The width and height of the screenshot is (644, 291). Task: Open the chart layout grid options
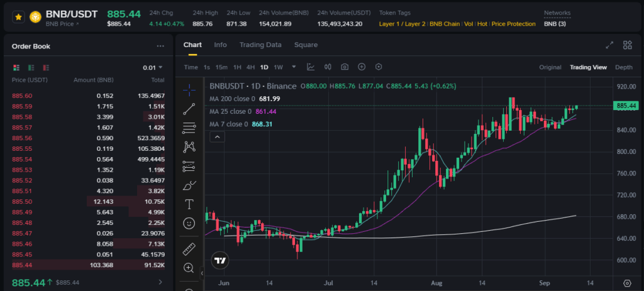pyautogui.click(x=627, y=45)
